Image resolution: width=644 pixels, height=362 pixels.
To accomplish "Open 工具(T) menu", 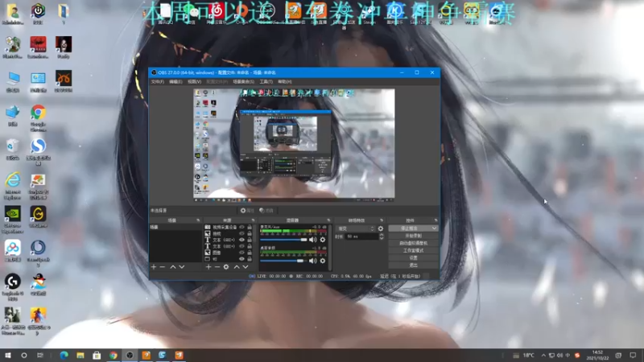I will 266,82.
